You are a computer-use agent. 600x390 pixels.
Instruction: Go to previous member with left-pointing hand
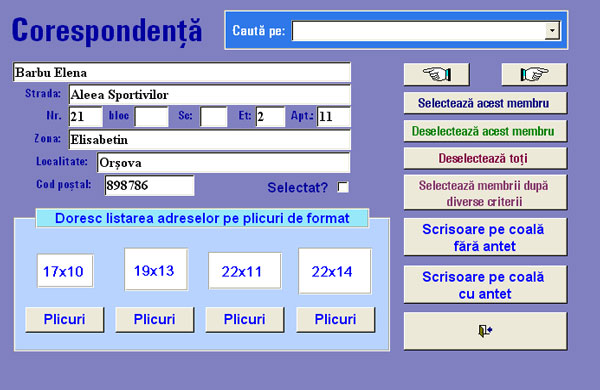(437, 74)
